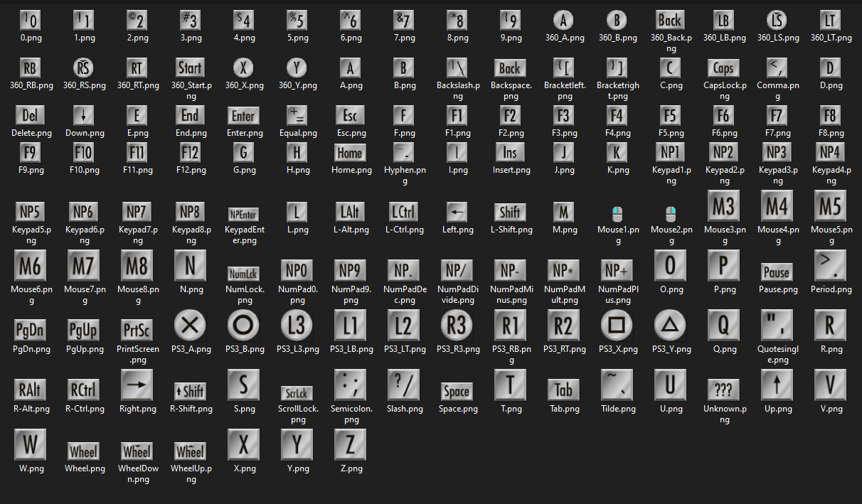
Task: Select the Delete.png key icon
Action: click(x=30, y=115)
